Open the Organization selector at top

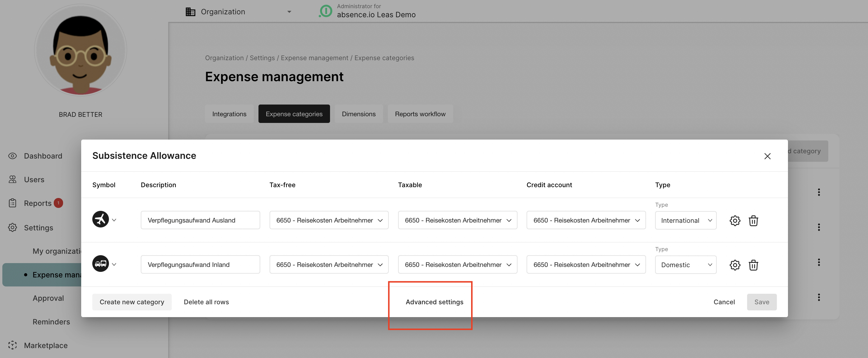coord(238,12)
